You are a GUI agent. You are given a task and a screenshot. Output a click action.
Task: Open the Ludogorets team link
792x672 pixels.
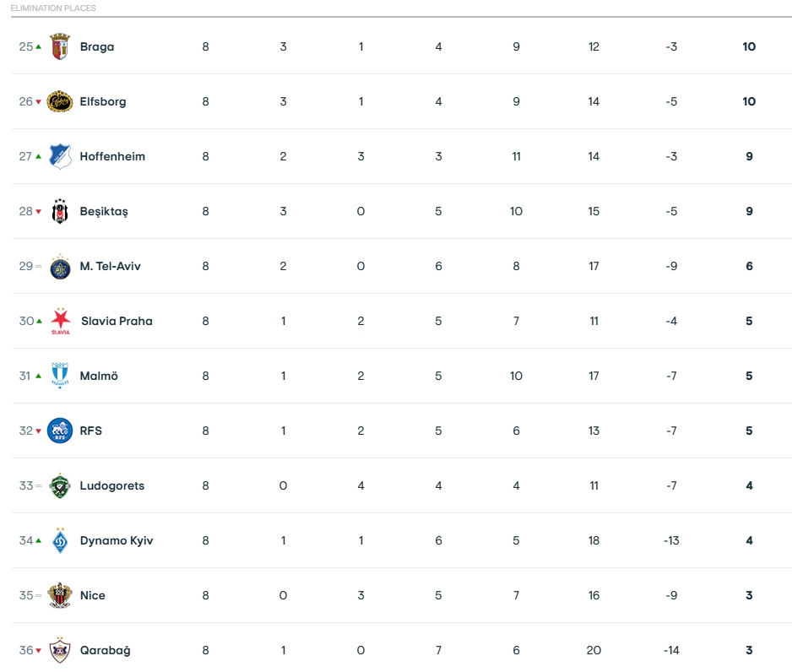point(112,485)
